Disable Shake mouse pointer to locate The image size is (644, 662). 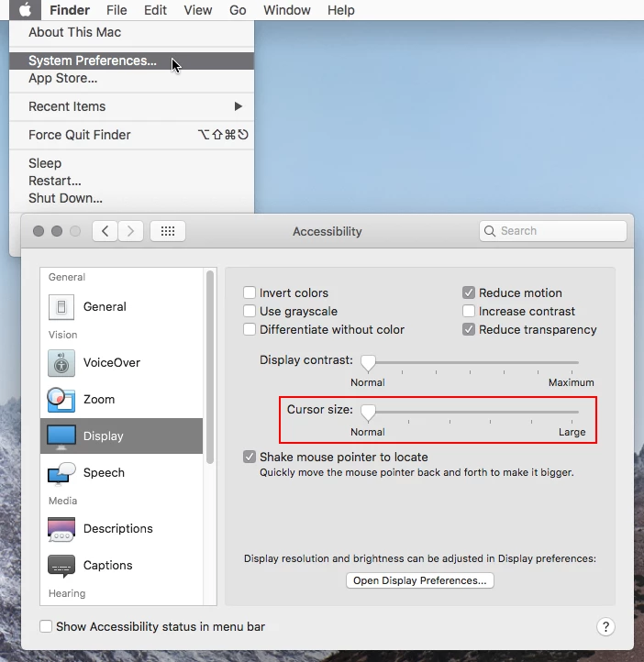click(250, 457)
